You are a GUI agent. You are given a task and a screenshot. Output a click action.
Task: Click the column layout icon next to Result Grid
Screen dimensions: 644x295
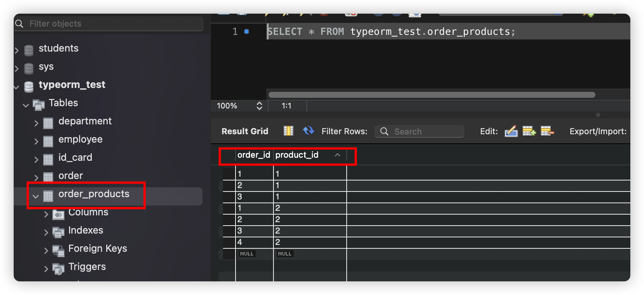coord(289,131)
